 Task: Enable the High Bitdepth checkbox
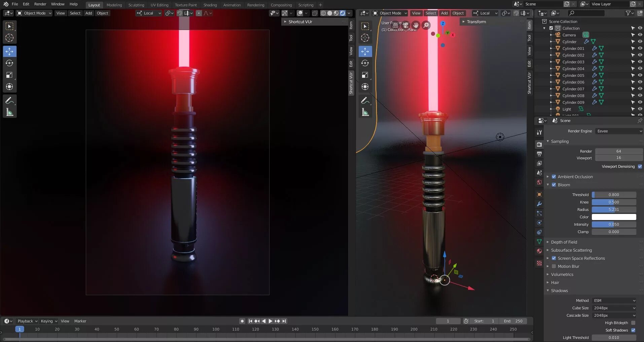click(633, 323)
